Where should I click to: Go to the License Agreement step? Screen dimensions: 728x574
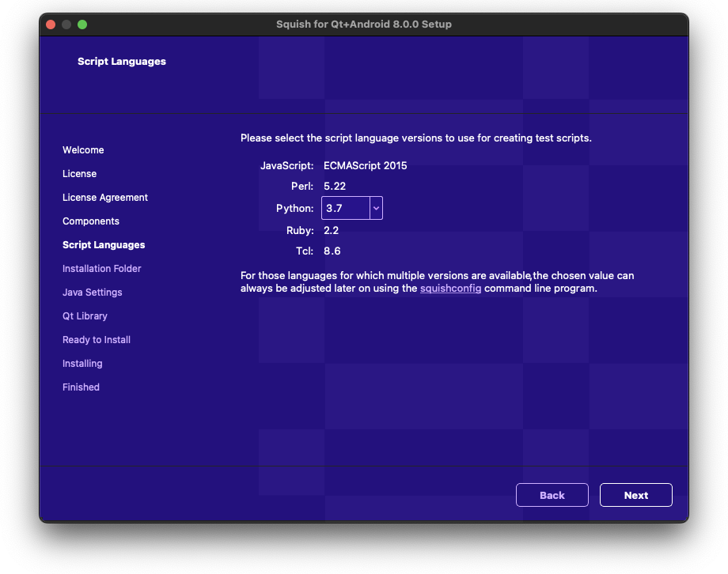click(104, 197)
